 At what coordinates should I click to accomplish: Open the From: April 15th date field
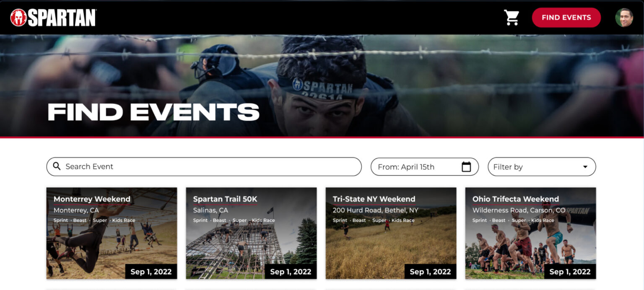(425, 167)
